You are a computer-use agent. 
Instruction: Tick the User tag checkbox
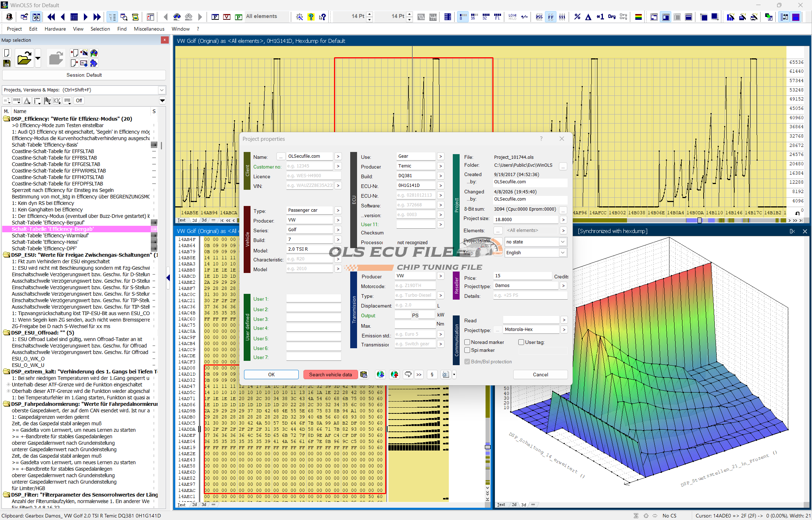click(521, 342)
